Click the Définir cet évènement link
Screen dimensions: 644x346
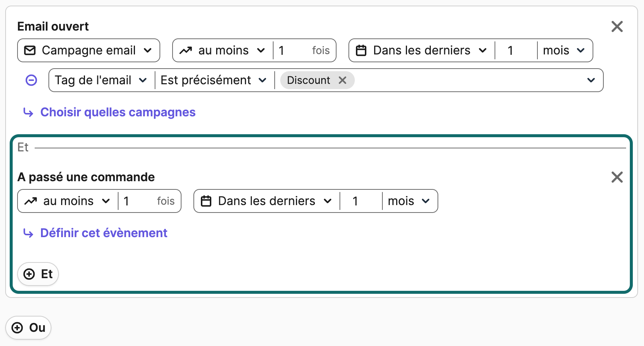pos(104,233)
